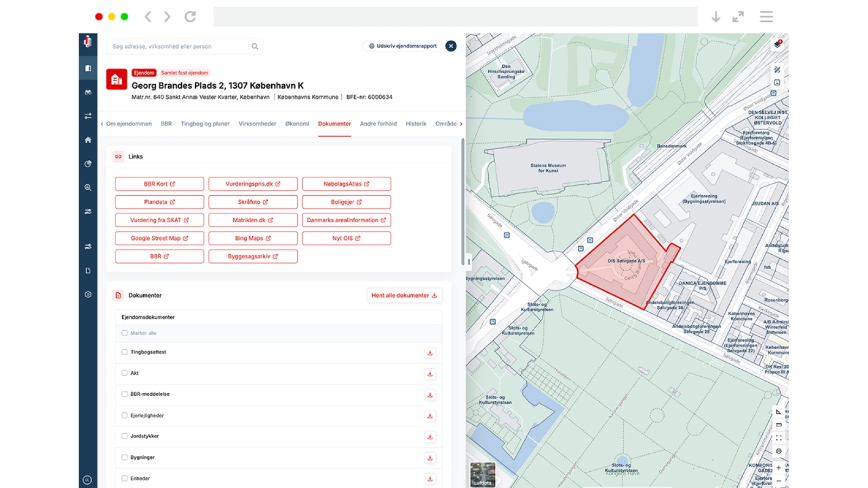Select the Ejerlejligheder checkbox

(125, 415)
